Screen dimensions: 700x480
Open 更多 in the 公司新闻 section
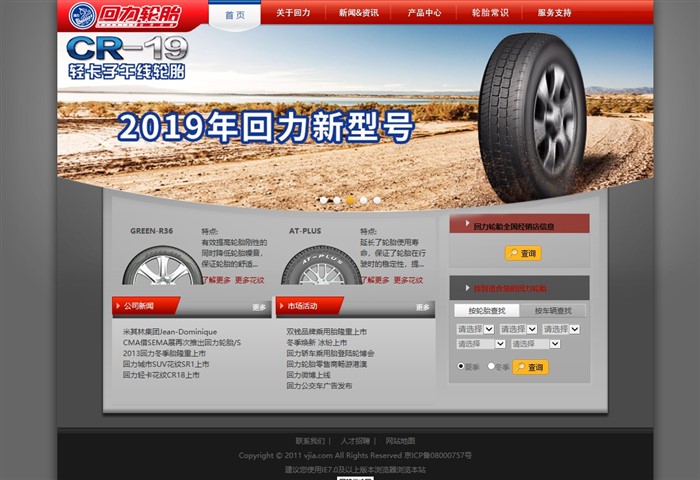click(259, 307)
